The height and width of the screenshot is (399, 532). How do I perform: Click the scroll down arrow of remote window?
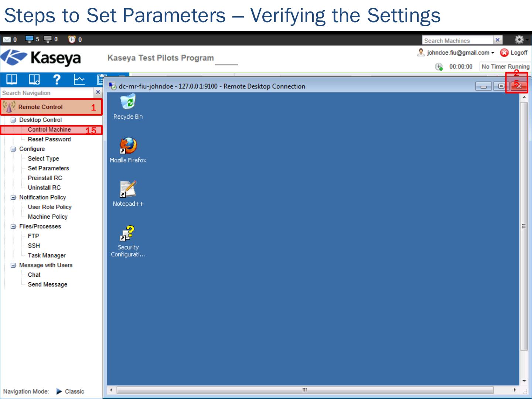pos(524,381)
